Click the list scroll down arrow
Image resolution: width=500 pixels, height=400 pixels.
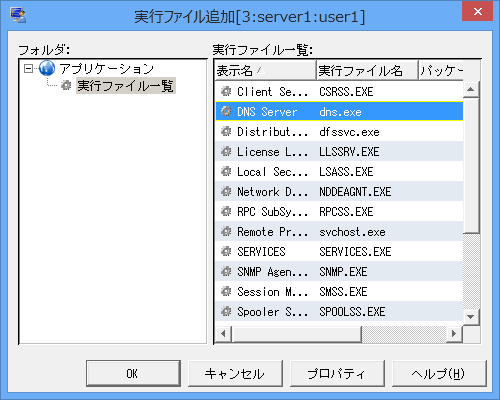[471, 317]
